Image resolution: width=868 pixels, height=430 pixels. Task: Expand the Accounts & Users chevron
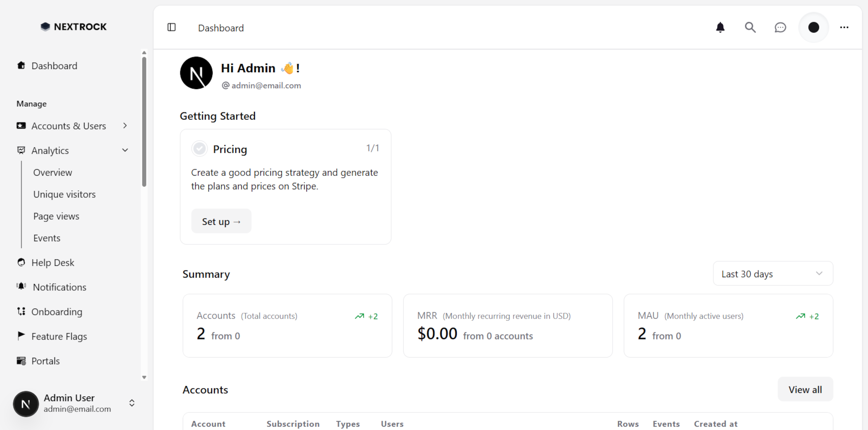(x=125, y=126)
